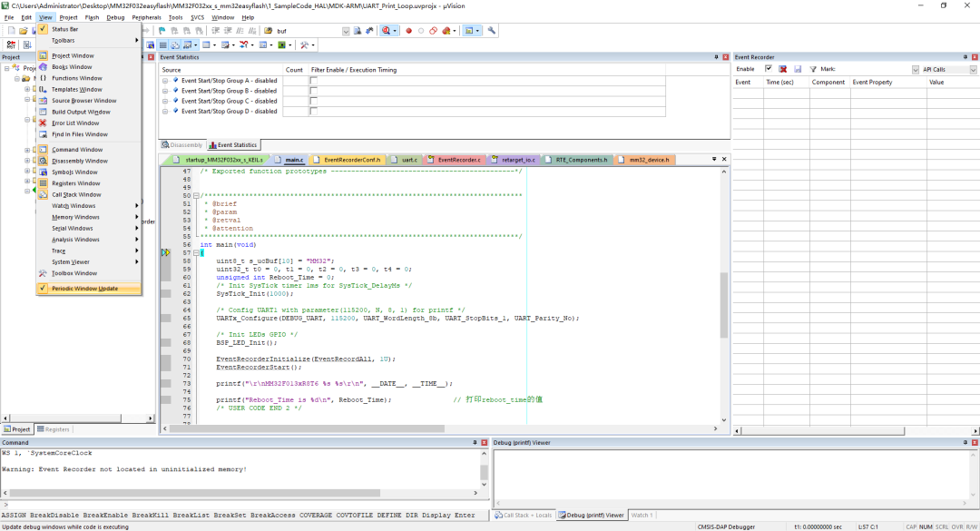
Task: Expand Toolbars submenu
Action: click(x=88, y=40)
